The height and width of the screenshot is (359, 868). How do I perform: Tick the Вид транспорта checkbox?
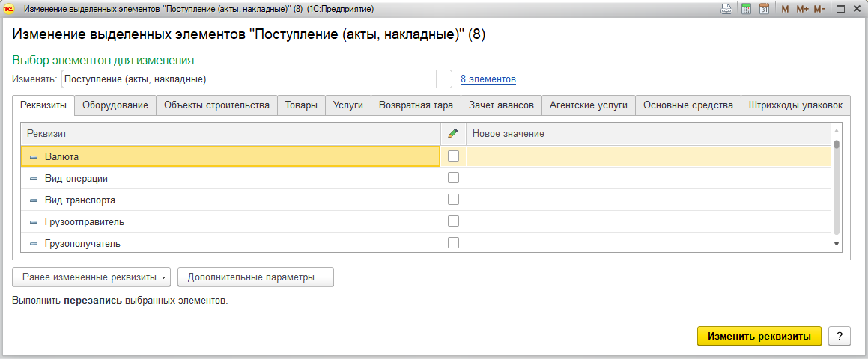tap(453, 200)
